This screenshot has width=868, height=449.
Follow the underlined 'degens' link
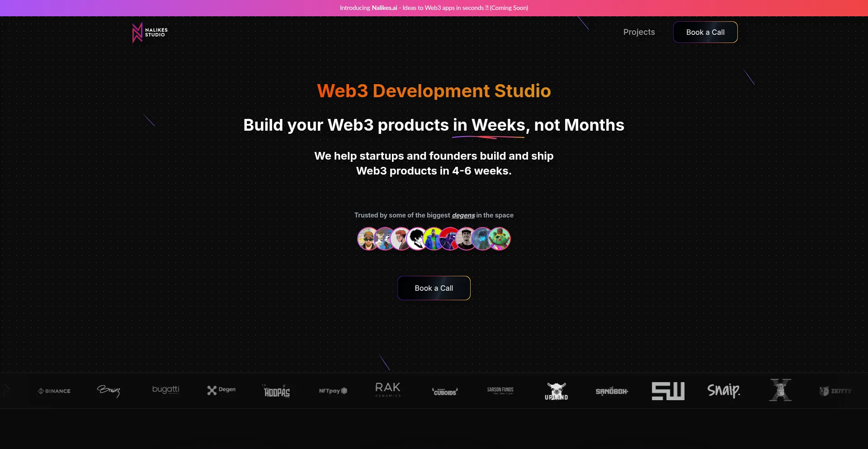463,215
